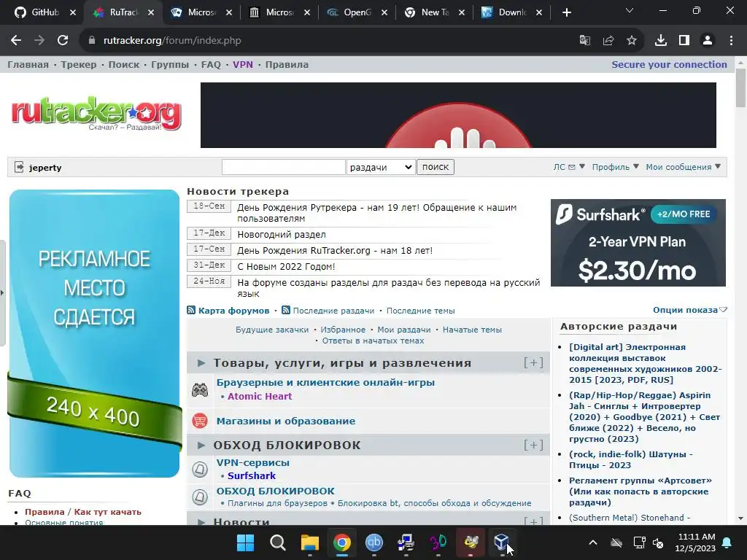
Task: Click the address bar URL
Action: [x=172, y=41]
